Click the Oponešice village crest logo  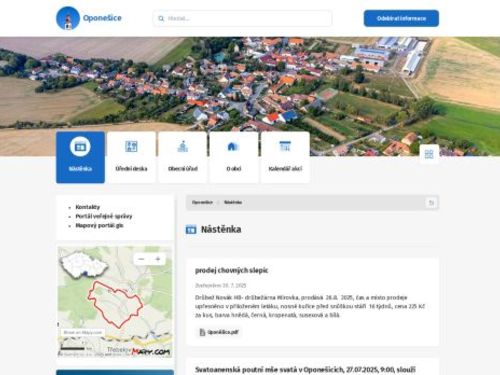click(68, 18)
